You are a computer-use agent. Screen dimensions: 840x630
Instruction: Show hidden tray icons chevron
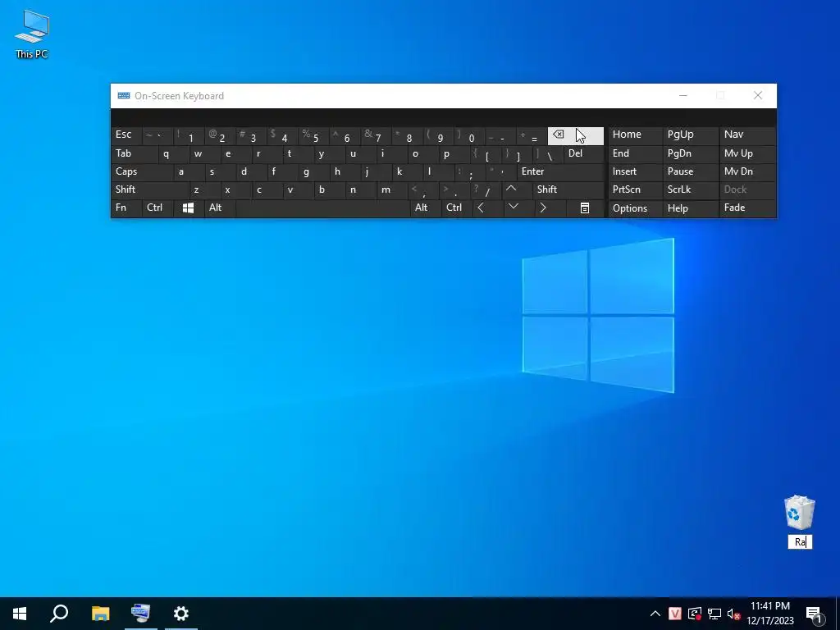coord(655,614)
